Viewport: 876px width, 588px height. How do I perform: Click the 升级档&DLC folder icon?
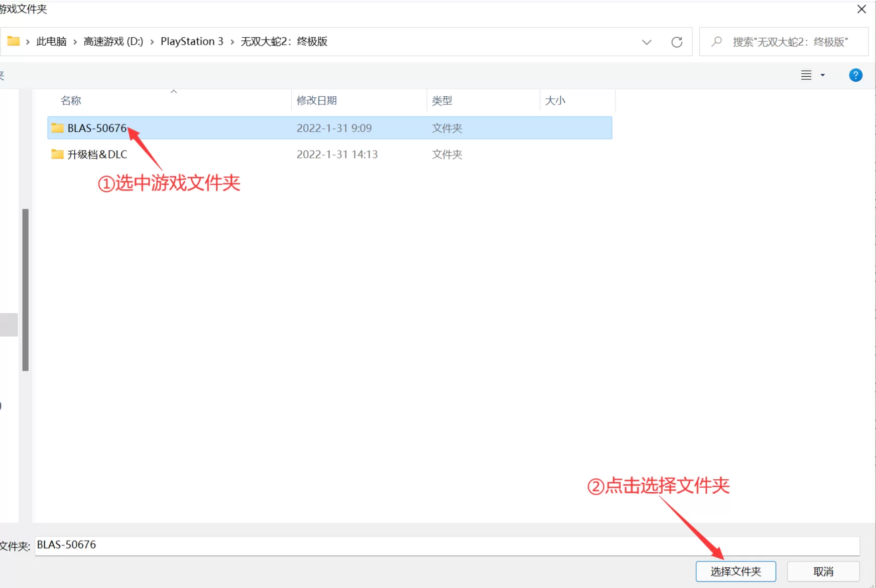pos(58,155)
